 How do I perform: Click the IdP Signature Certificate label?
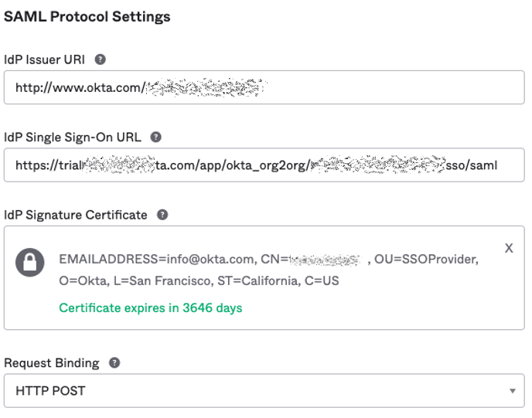click(76, 215)
